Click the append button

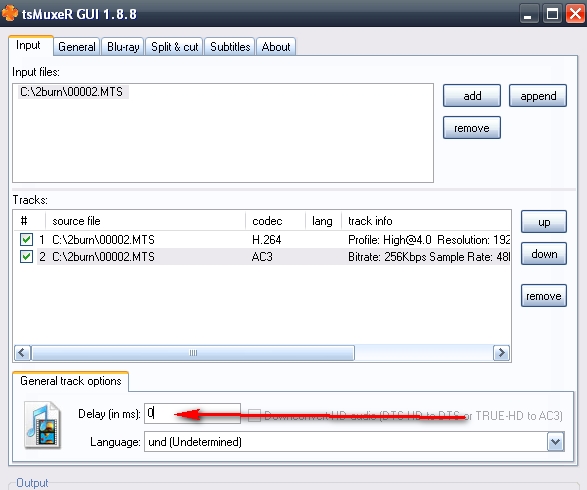(538, 96)
